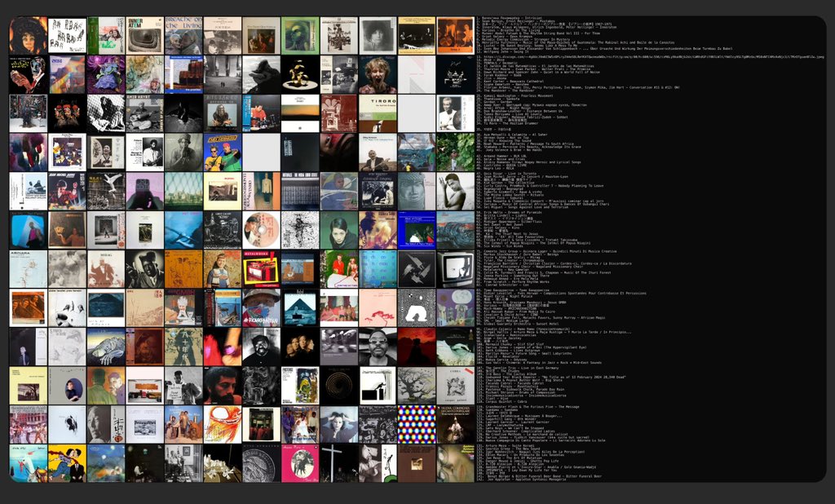
Task: Select the old television set album cover
Action: pos(456,269)
